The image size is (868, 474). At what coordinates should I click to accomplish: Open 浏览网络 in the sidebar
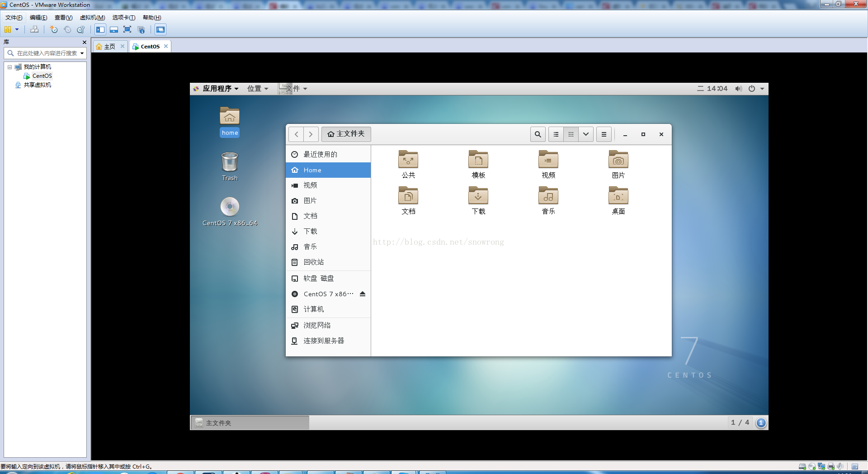(328, 326)
